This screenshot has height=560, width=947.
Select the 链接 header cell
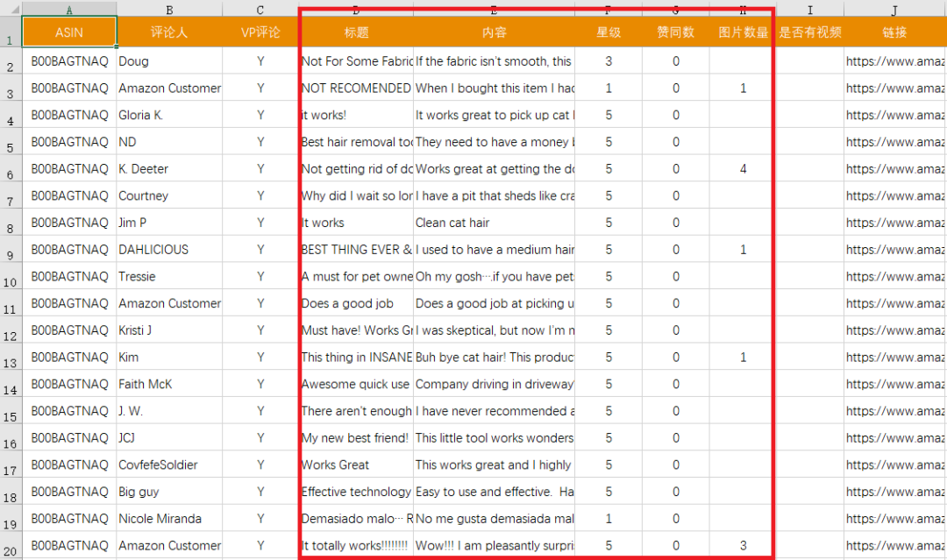[x=894, y=32]
